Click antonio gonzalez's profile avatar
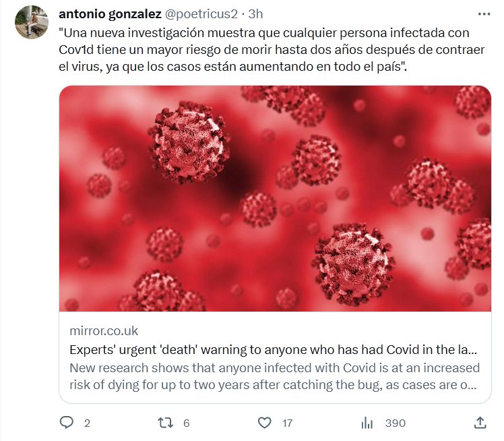The image size is (504, 441). (x=32, y=22)
